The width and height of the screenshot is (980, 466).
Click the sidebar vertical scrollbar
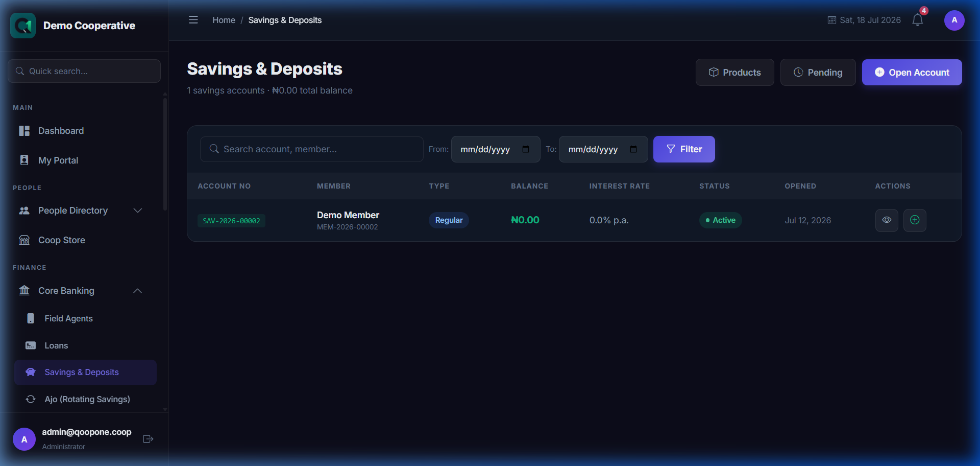pos(165,153)
